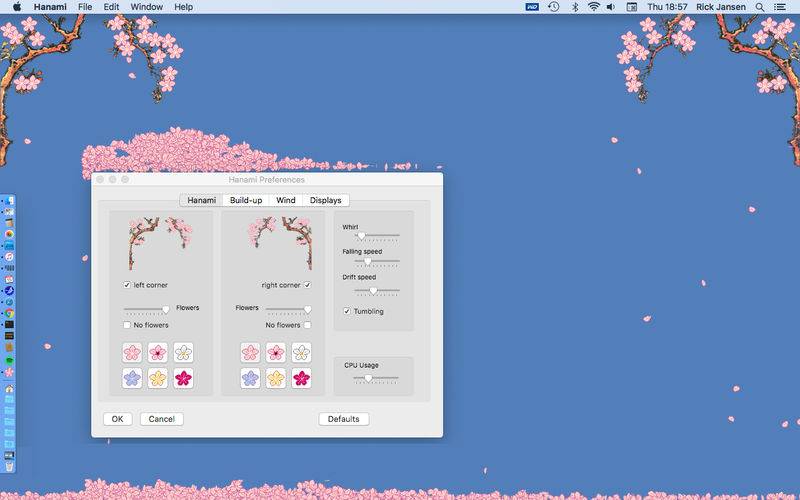Switch to the Wind tab
This screenshot has width=800, height=500.
point(286,200)
